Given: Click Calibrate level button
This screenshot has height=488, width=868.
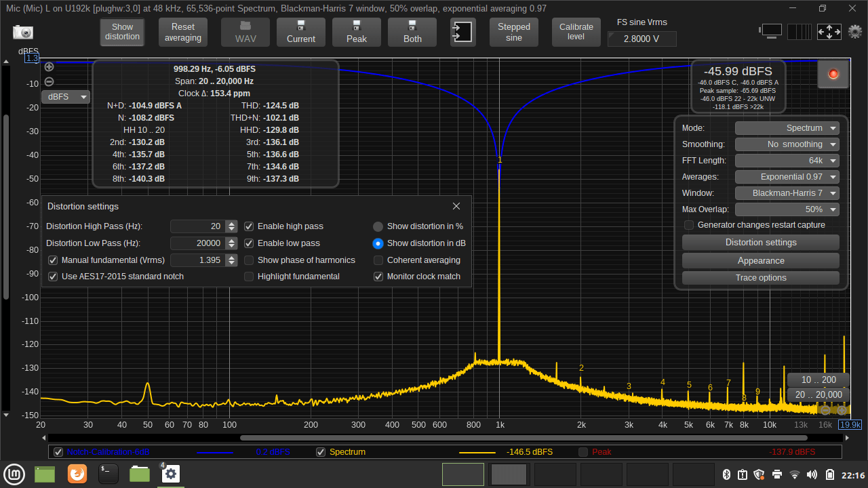Looking at the screenshot, I should 576,32.
